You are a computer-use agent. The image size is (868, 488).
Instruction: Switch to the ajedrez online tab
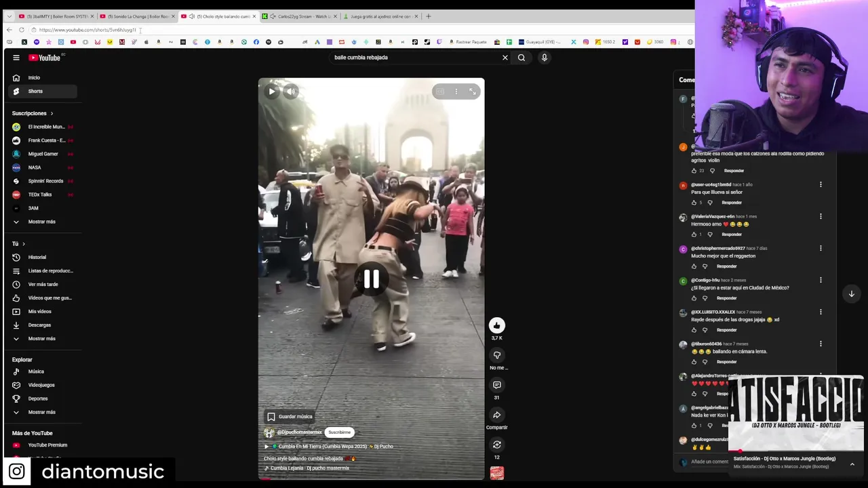click(380, 16)
